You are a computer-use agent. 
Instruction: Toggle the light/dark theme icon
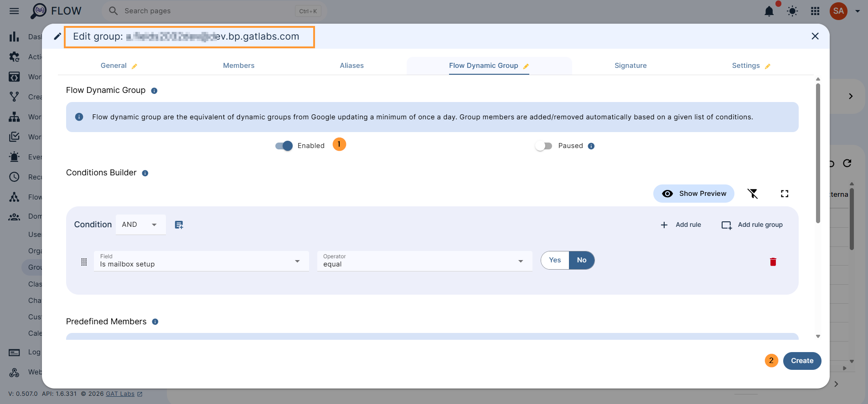click(x=792, y=11)
